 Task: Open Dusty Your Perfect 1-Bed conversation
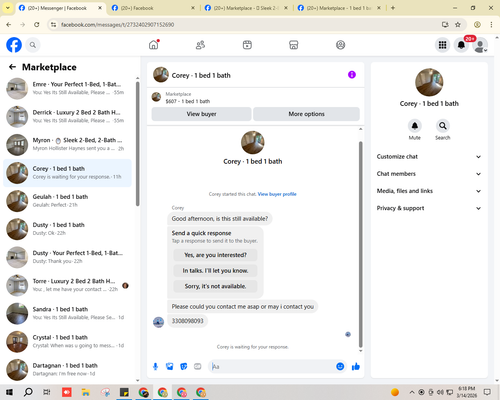(67, 257)
